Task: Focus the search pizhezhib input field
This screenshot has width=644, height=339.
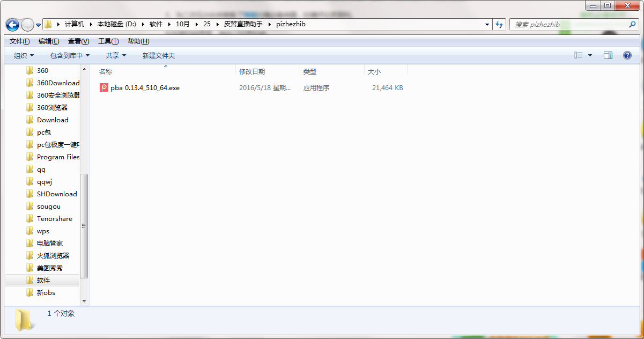Action: [569, 24]
